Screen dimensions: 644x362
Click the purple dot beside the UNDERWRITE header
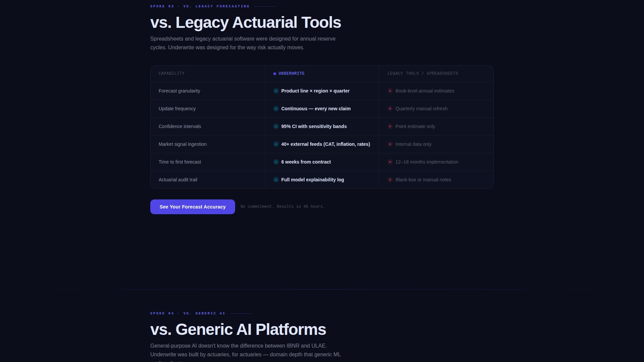pos(275,74)
